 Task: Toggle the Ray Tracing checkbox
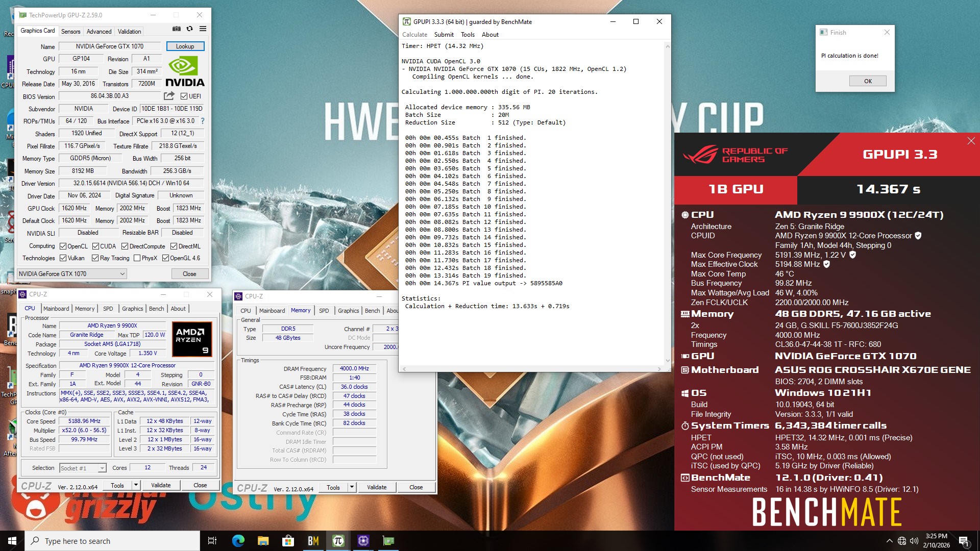click(x=95, y=258)
